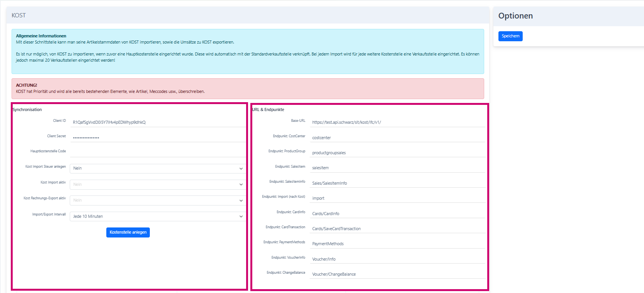This screenshot has width=644, height=293.
Task: Click the 'Client Secret' label
Action: tap(56, 136)
